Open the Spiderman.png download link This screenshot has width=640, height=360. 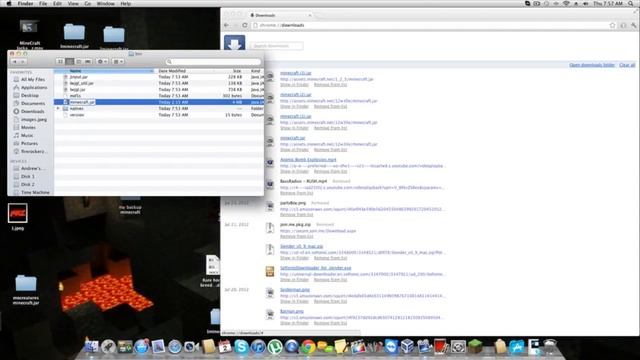pos(295,289)
